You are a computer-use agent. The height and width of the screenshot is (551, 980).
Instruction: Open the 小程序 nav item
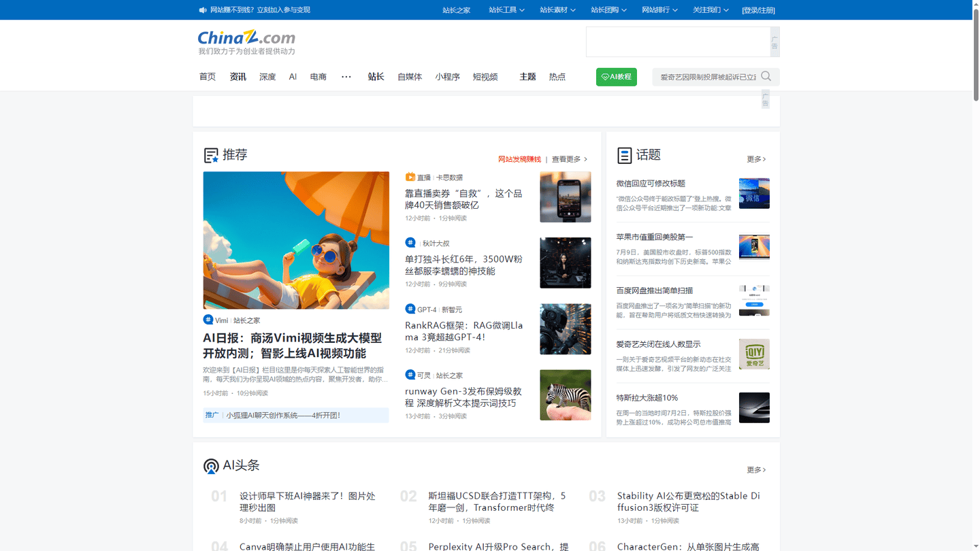click(x=447, y=77)
